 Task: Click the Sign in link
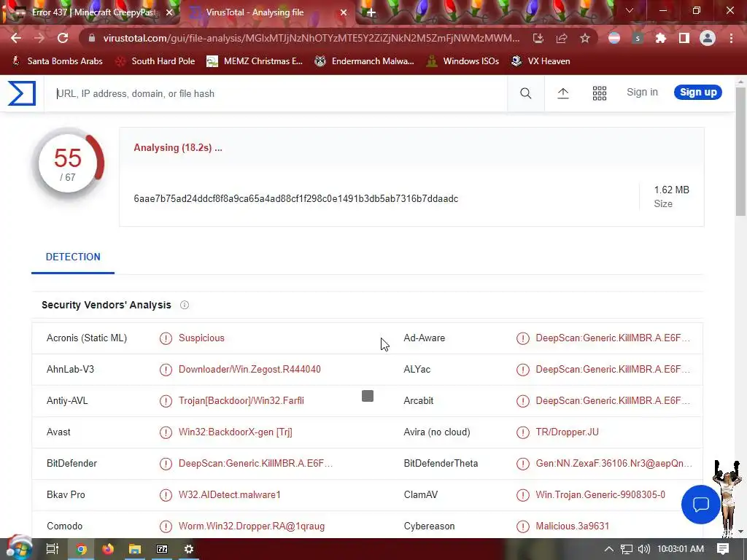(x=642, y=93)
